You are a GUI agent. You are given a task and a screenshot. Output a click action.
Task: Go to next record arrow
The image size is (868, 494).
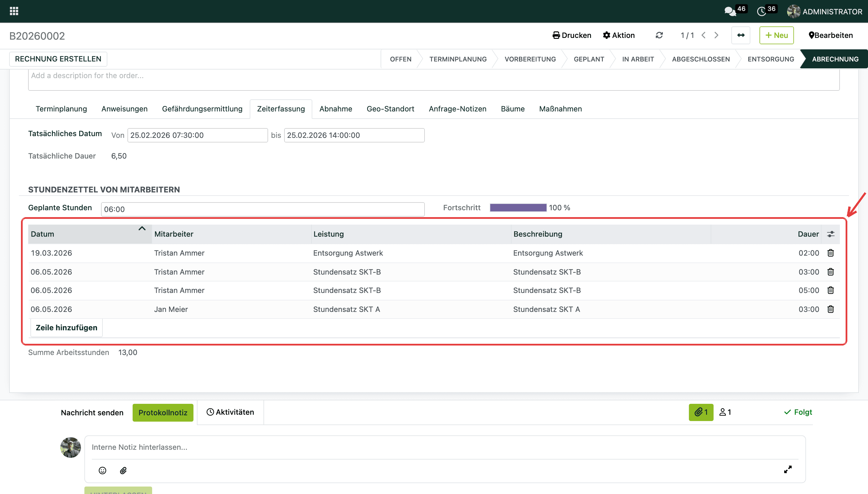pos(716,35)
